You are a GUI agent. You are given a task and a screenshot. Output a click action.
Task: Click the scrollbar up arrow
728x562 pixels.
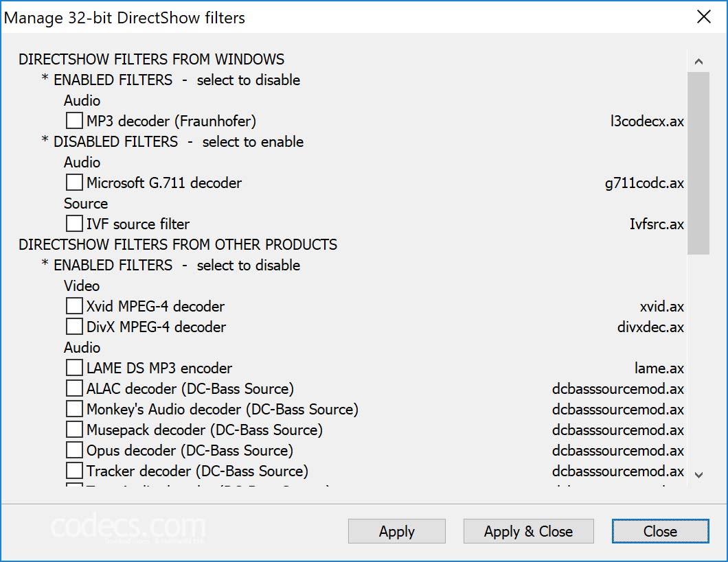[699, 61]
